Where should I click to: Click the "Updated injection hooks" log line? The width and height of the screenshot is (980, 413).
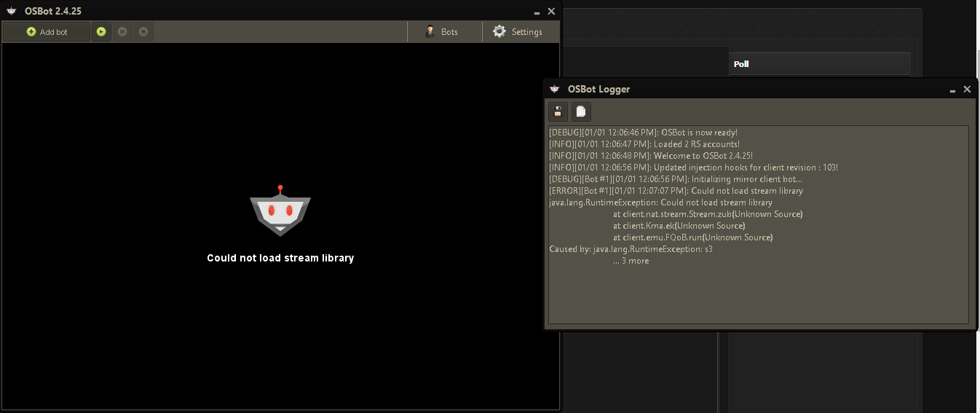point(694,168)
